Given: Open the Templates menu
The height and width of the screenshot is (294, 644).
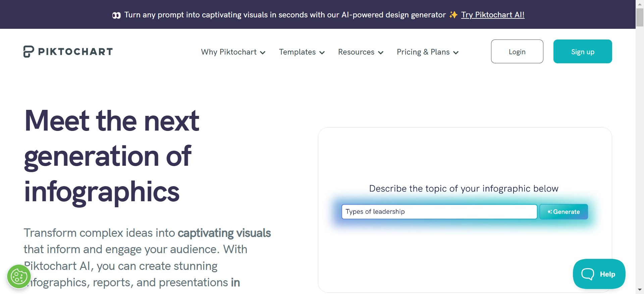Looking at the screenshot, I should pos(297,52).
